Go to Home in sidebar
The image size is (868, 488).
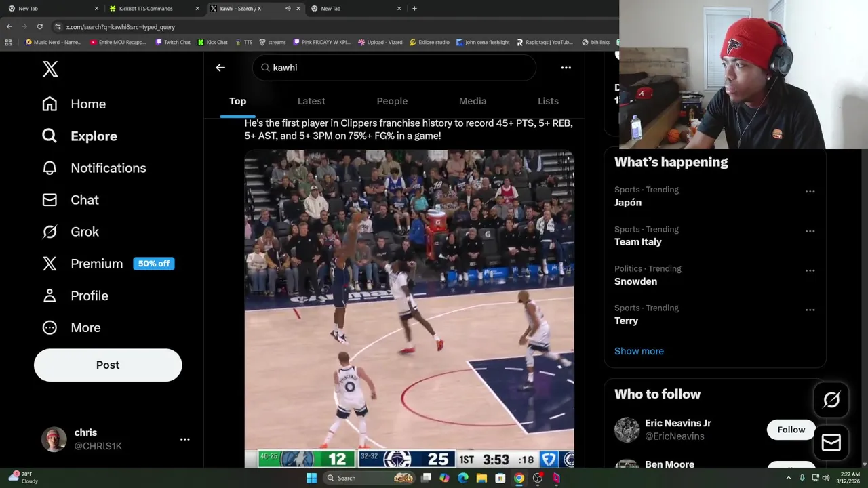coord(74,104)
